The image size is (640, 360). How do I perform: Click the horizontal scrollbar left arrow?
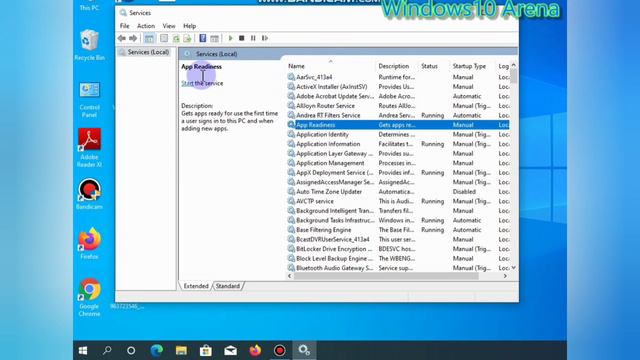pyautogui.click(x=290, y=276)
